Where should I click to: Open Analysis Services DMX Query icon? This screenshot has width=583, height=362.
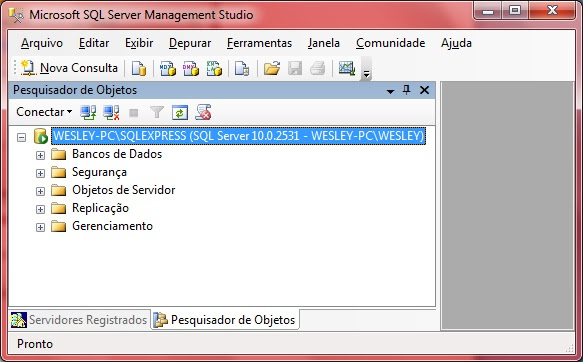pyautogui.click(x=191, y=68)
